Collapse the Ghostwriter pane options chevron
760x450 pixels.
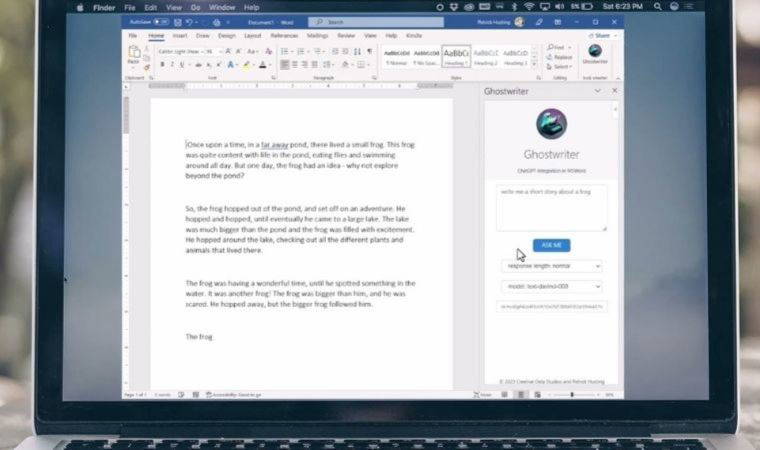597,91
